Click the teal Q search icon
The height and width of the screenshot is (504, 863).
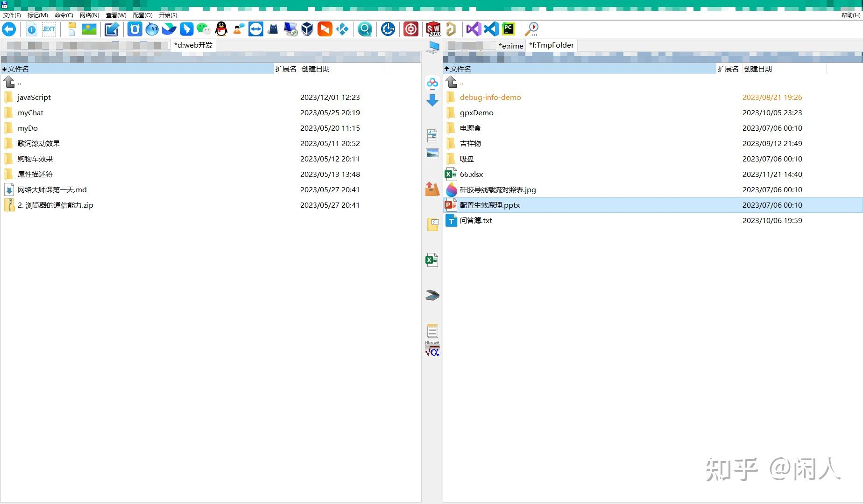point(365,29)
